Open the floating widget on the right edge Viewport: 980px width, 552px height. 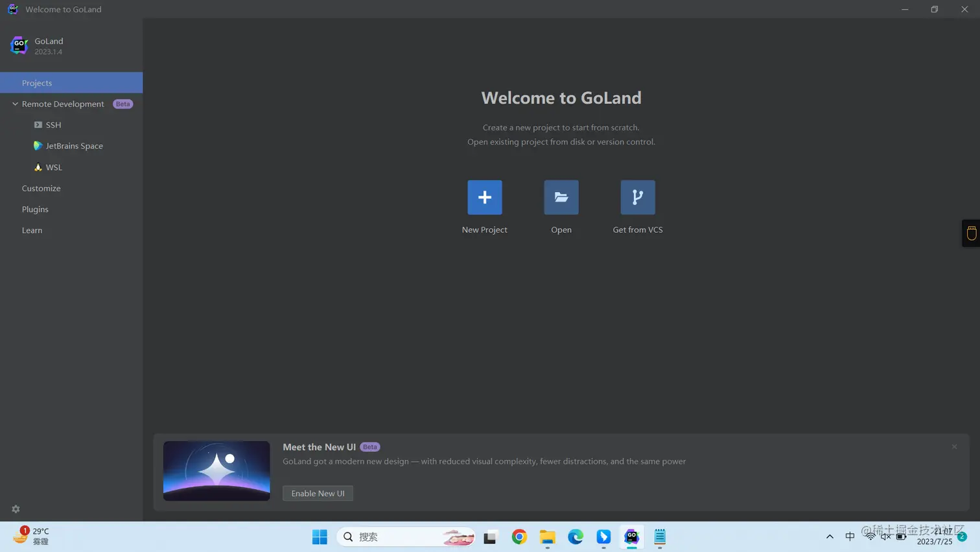click(x=971, y=234)
